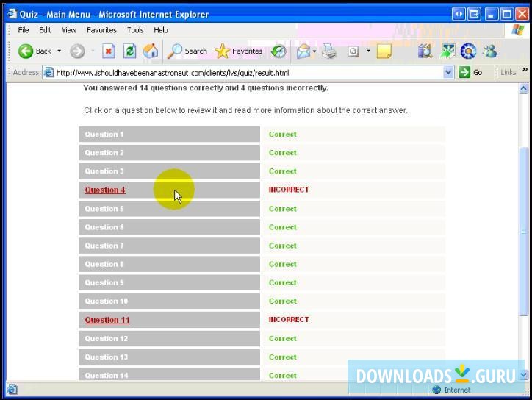Refresh the page with green arrows icon
This screenshot has height=400, width=532.
coord(129,51)
